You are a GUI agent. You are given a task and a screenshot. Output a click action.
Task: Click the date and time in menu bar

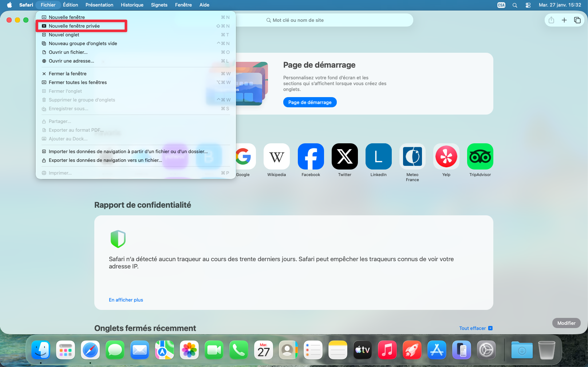(x=560, y=5)
